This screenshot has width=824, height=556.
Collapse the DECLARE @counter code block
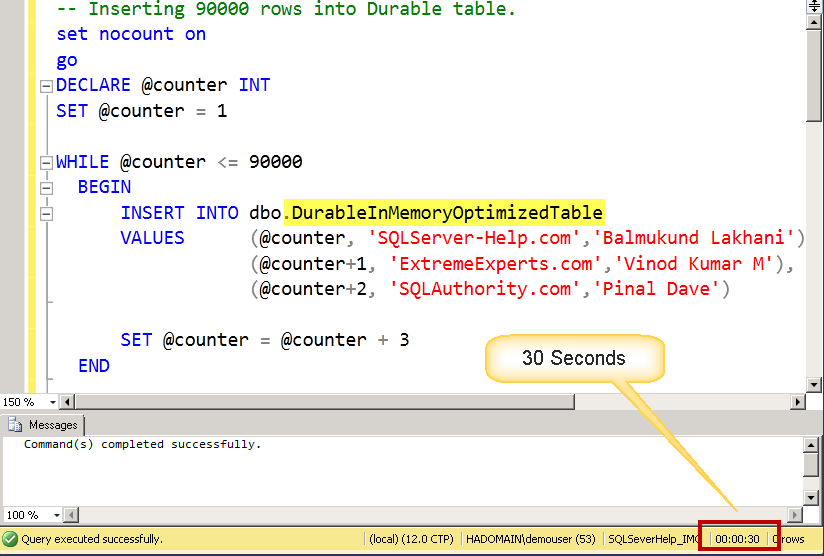click(x=46, y=86)
